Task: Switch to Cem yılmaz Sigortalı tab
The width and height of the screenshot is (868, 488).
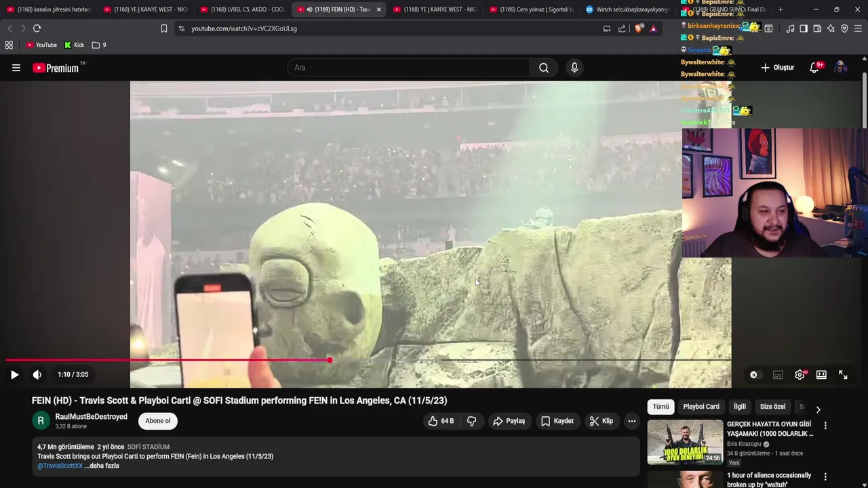Action: [532, 9]
